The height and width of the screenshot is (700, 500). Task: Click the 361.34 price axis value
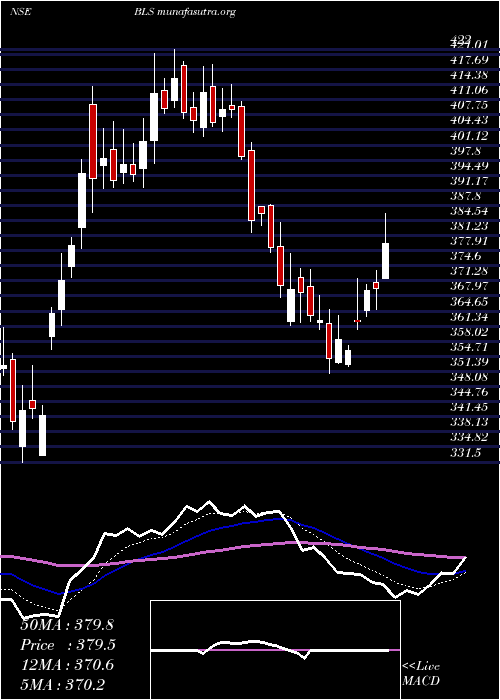click(x=469, y=317)
